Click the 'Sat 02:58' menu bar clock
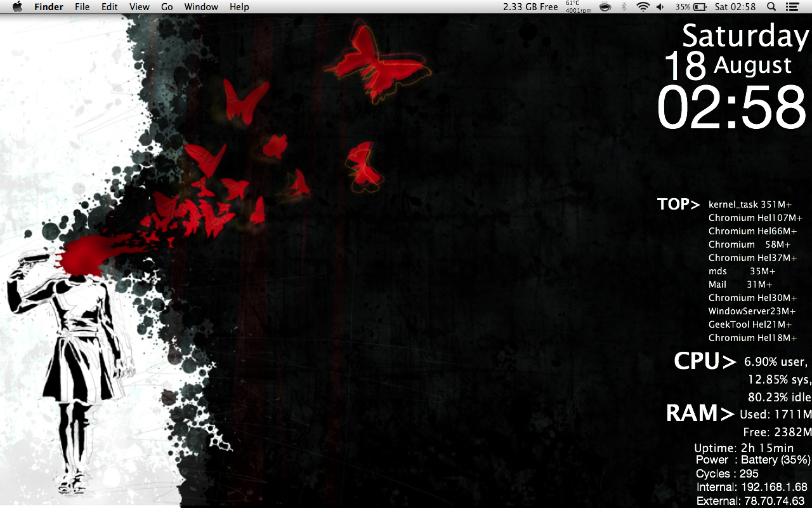 (735, 6)
